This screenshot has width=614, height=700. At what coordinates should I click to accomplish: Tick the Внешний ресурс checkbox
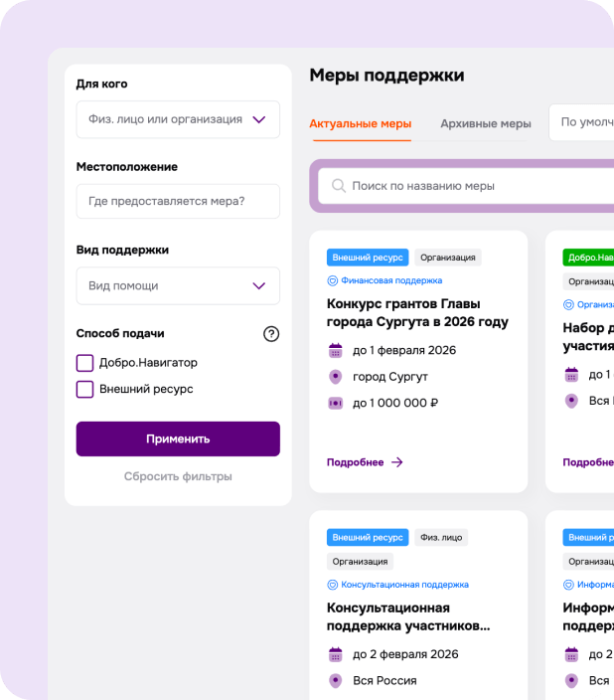coord(85,389)
